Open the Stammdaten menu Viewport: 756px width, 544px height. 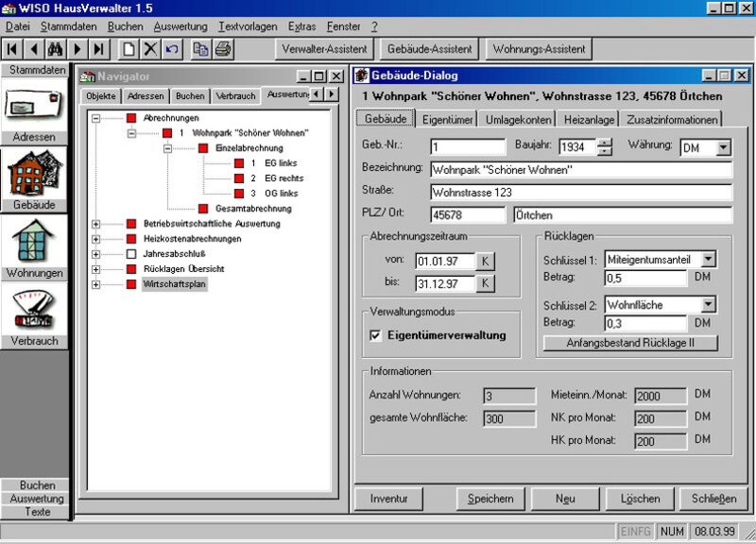click(x=68, y=26)
